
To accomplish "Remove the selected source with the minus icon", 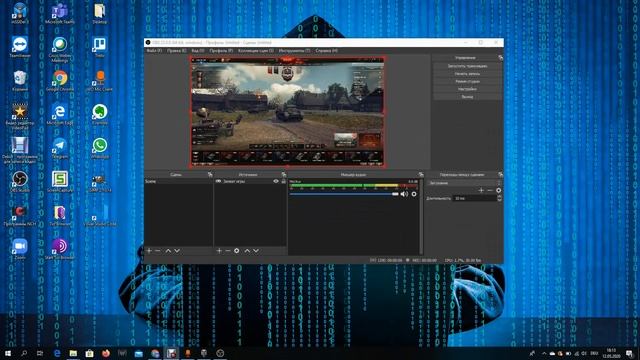I will coord(228,251).
